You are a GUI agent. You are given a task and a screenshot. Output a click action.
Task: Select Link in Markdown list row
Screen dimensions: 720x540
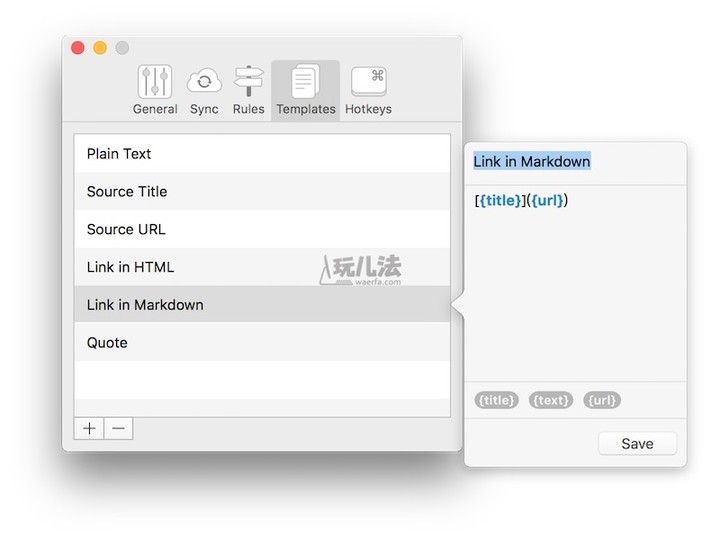coord(262,305)
